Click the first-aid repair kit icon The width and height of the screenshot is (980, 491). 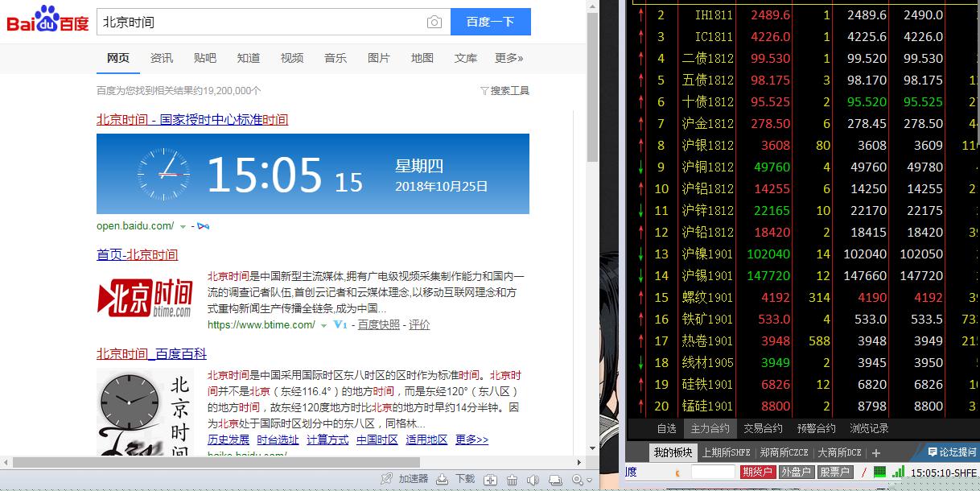point(490,480)
